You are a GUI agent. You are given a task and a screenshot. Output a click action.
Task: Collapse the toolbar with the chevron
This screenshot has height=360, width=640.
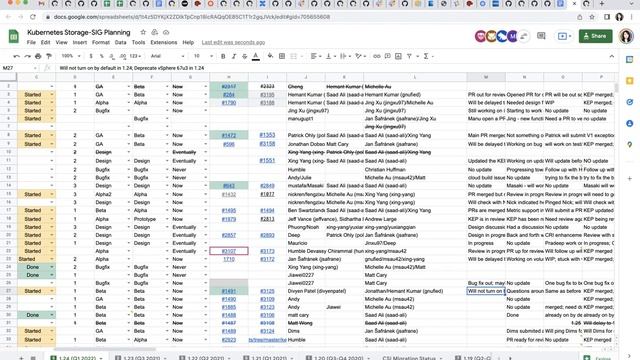click(611, 56)
